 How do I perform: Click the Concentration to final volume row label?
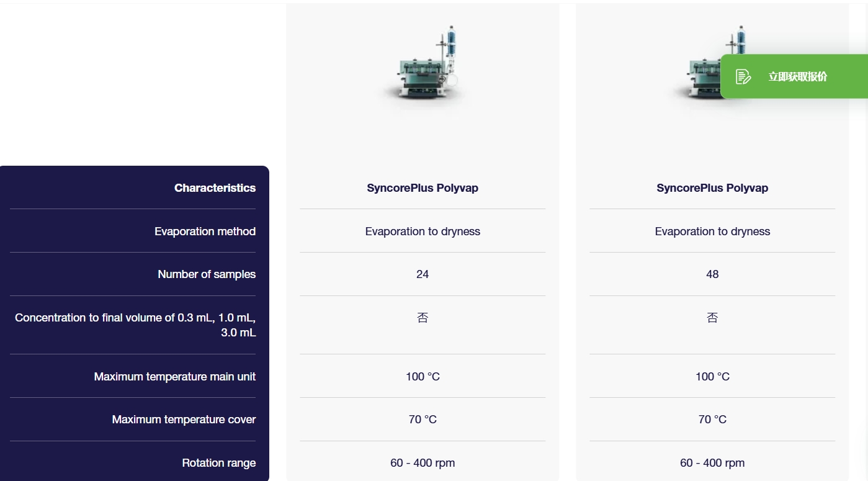[x=135, y=325]
